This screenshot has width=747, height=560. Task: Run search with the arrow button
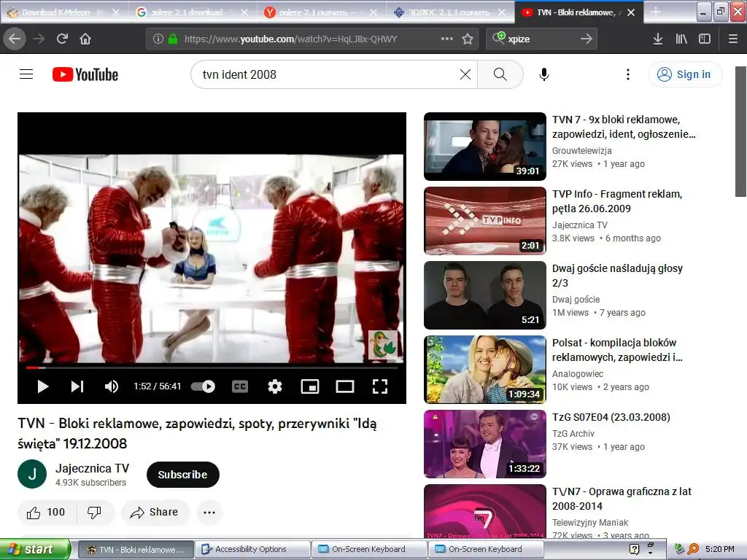tap(587, 39)
